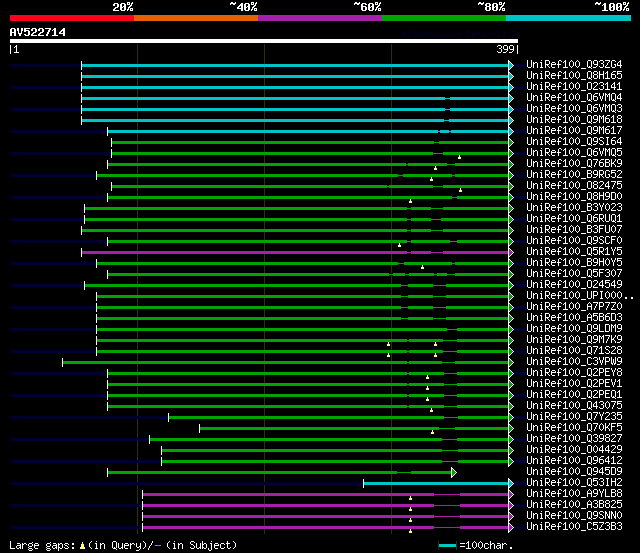Click UniRef100_Q945D9 label
This screenshot has height=553, width=640.
coord(574,472)
